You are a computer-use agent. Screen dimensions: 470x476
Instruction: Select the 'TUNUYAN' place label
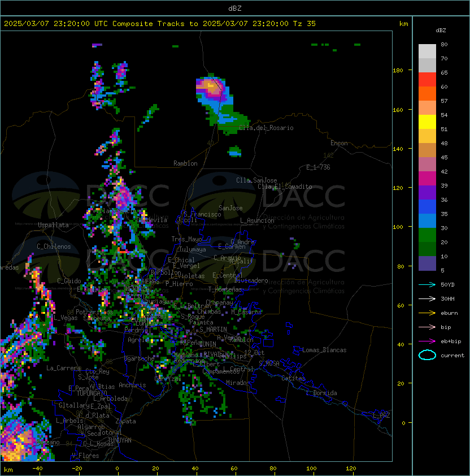click(120, 440)
